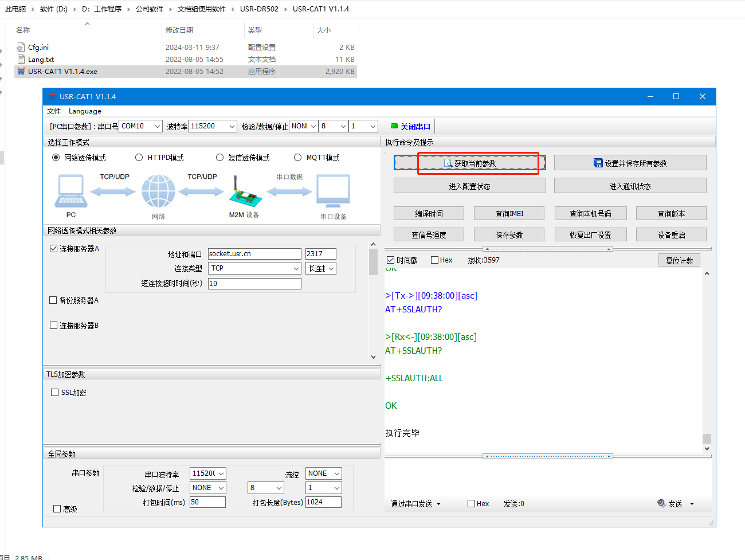Click the green close serial port indicator icon
Viewport: 745px width, 560px height.
tap(394, 126)
